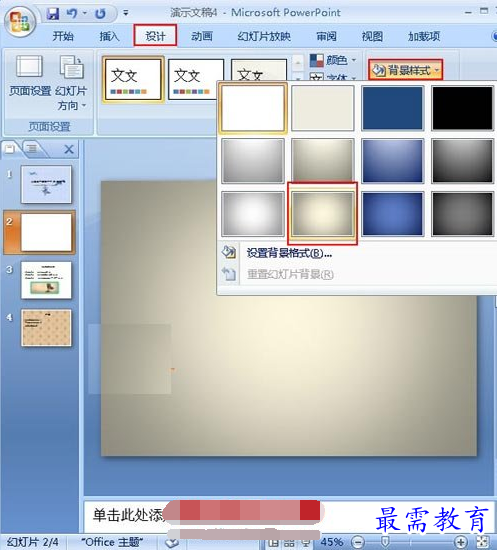Open the undo history dropdown arrow
Image resolution: width=497 pixels, height=551 pixels.
85,14
